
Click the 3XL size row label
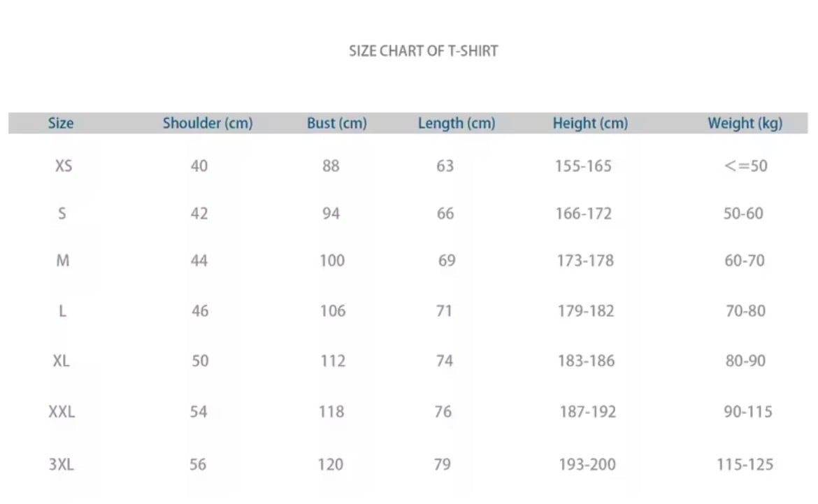(62, 464)
